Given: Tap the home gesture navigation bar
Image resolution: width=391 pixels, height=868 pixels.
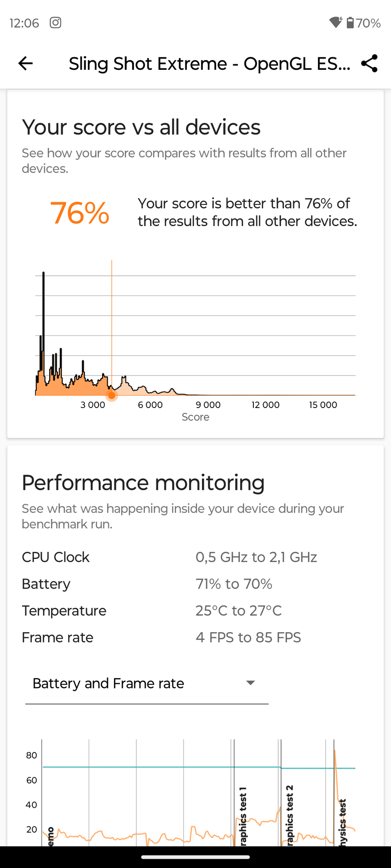Looking at the screenshot, I should click(195, 857).
